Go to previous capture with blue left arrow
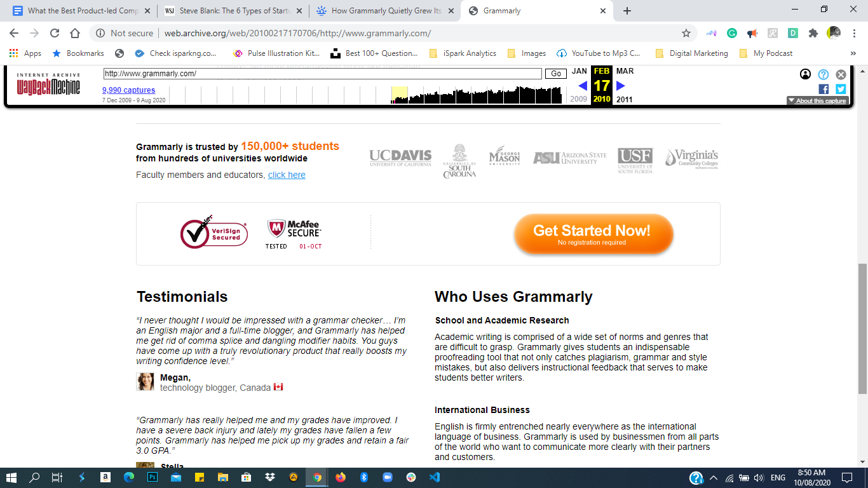This screenshot has width=868, height=488. tap(583, 86)
